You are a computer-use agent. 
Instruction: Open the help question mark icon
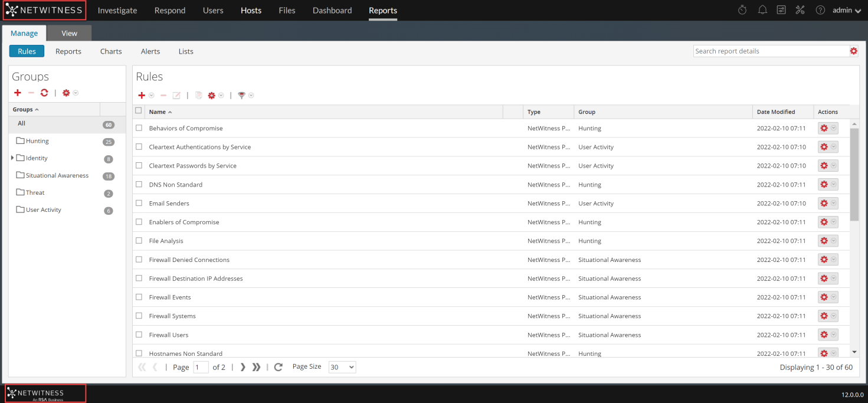point(820,10)
